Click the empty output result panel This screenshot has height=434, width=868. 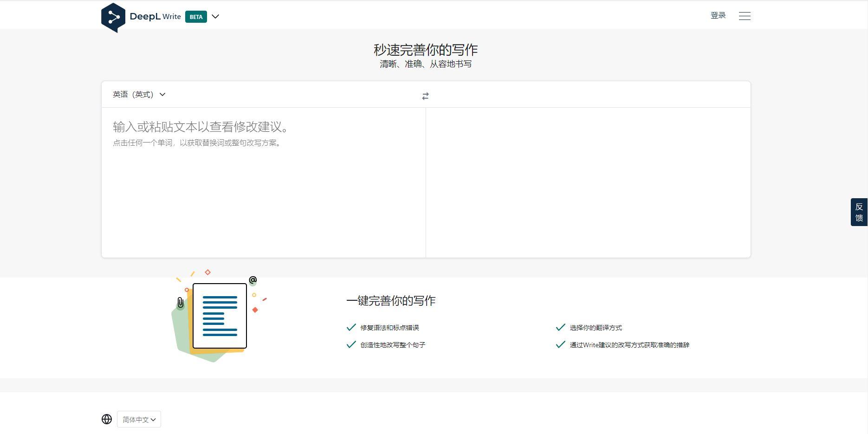tap(588, 182)
